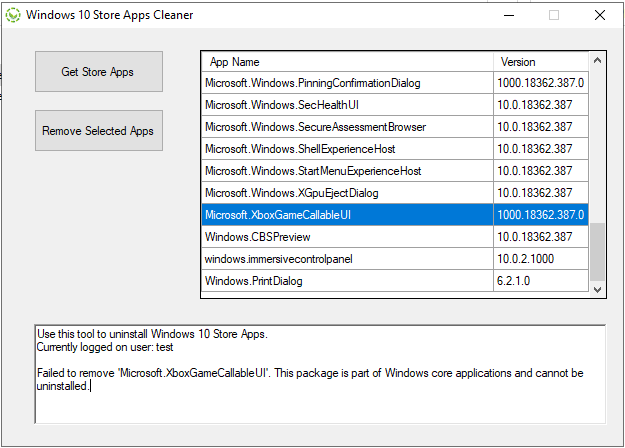Click the scrollbar down arrow in app list
Screen dimensions: 625x448
click(597, 289)
